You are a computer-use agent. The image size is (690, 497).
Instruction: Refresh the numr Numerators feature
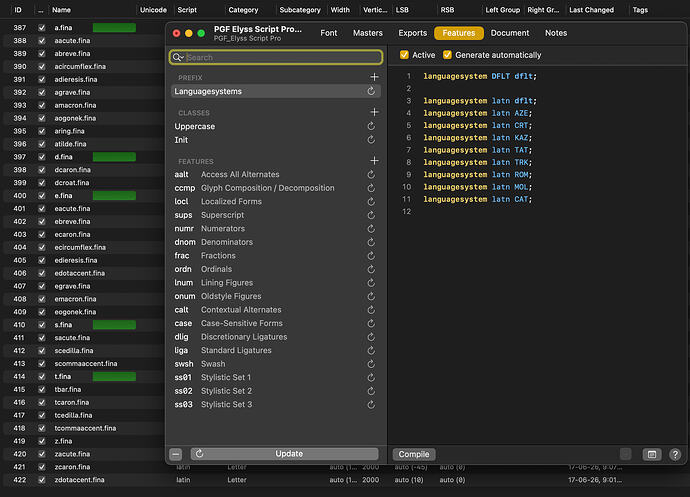coord(371,229)
